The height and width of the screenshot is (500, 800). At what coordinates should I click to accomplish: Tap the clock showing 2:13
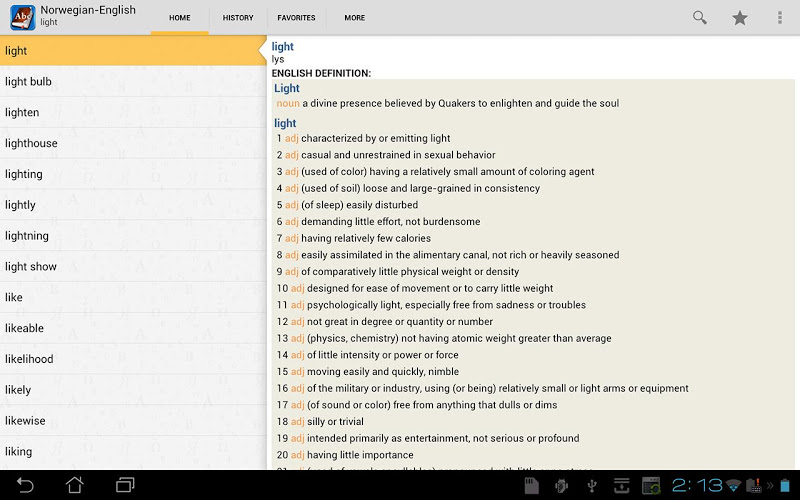click(696, 486)
